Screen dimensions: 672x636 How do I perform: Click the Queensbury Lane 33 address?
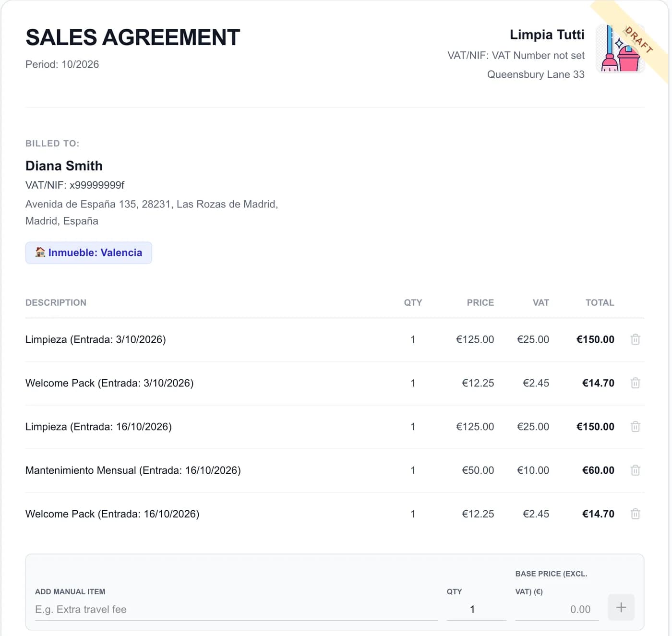(536, 74)
